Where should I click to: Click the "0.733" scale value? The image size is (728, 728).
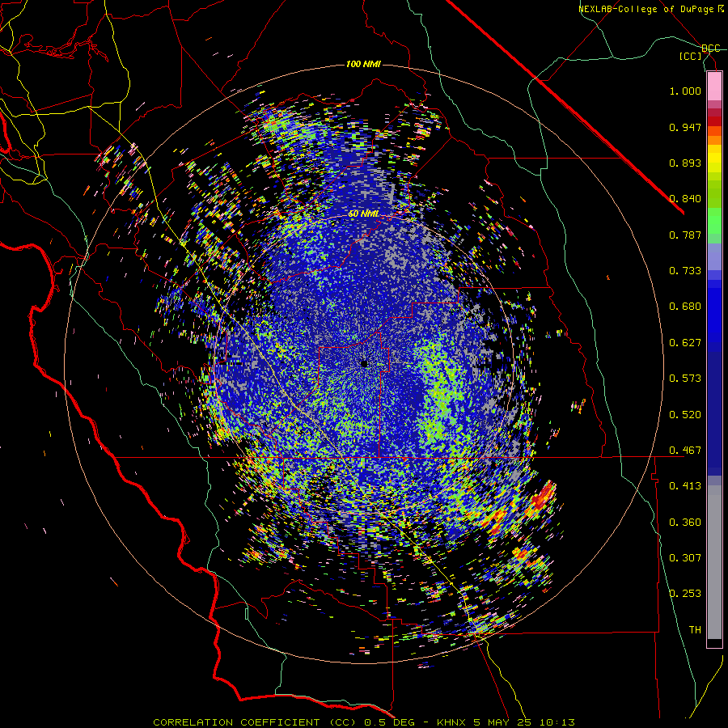(x=685, y=271)
